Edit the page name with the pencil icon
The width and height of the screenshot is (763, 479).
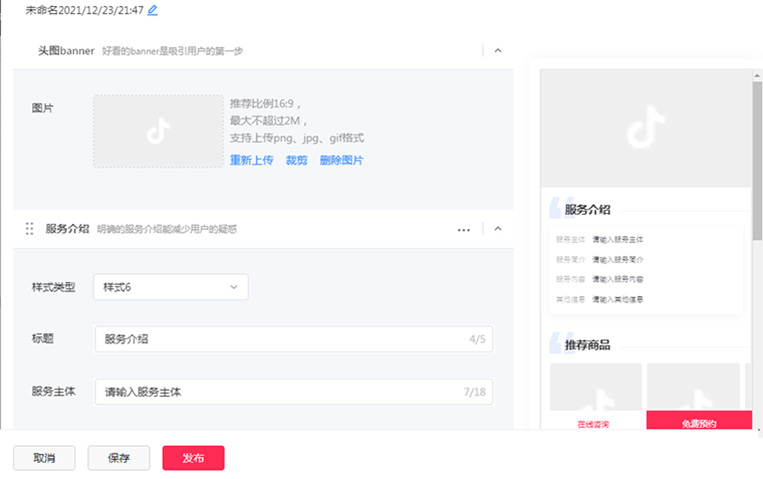pyautogui.click(x=152, y=10)
